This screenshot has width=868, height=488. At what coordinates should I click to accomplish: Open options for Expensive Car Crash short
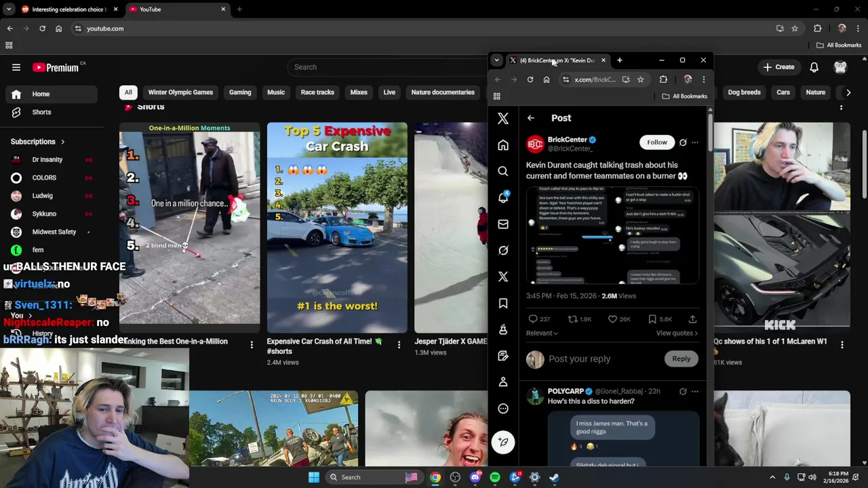399,345
